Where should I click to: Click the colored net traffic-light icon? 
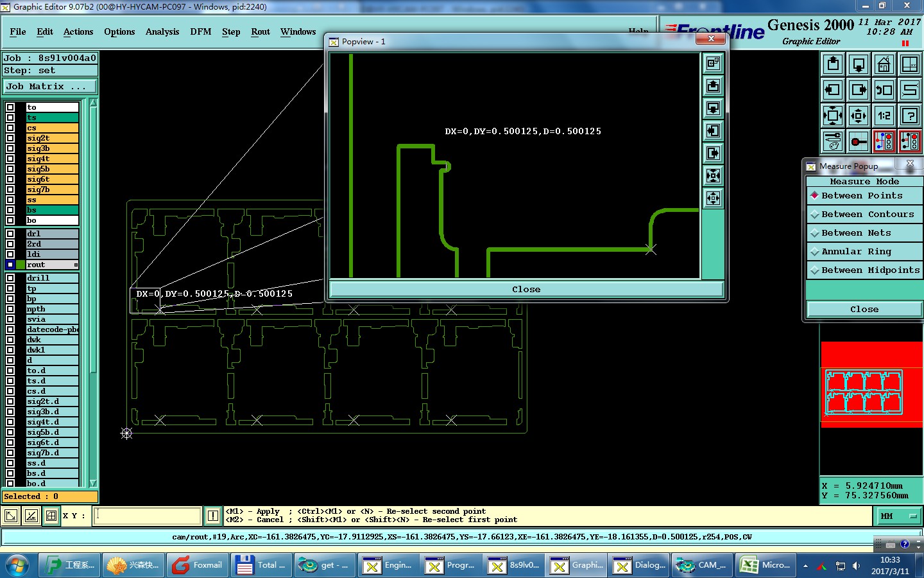[884, 141]
